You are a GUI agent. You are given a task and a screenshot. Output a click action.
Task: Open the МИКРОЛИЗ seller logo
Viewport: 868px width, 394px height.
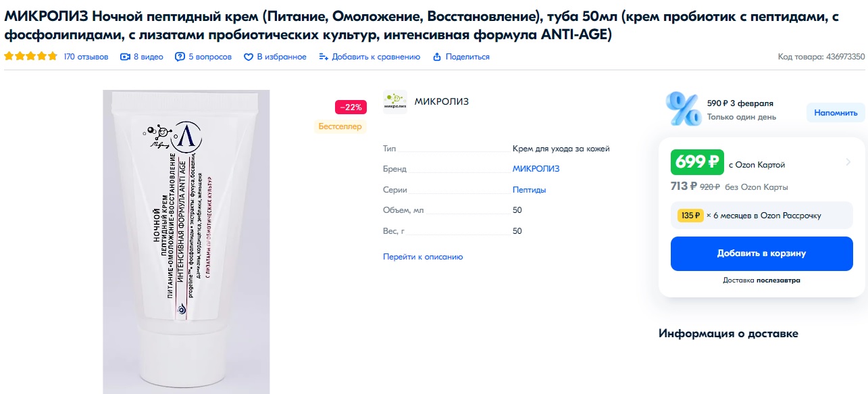(394, 102)
